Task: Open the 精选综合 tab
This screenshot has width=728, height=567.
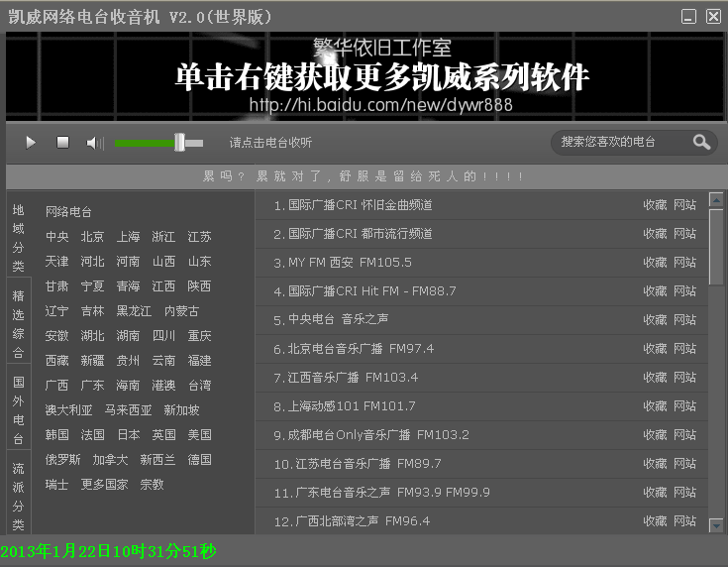Action: pyautogui.click(x=18, y=324)
